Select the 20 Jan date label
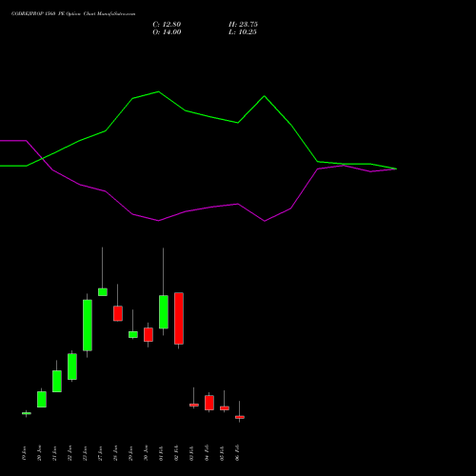Viewport: 476px width, 476px height. pos(40,453)
